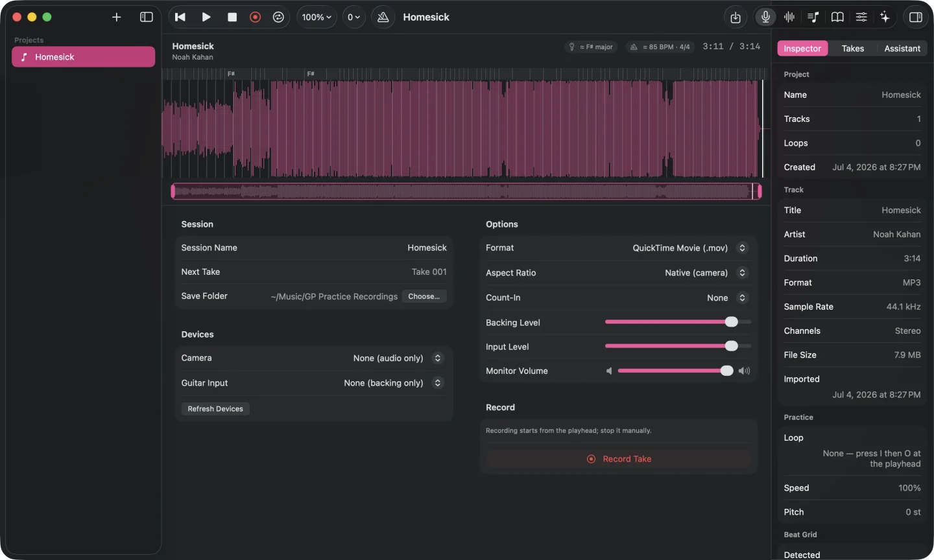The width and height of the screenshot is (934, 560).
Task: Switch to the Inspector tab
Action: click(802, 49)
